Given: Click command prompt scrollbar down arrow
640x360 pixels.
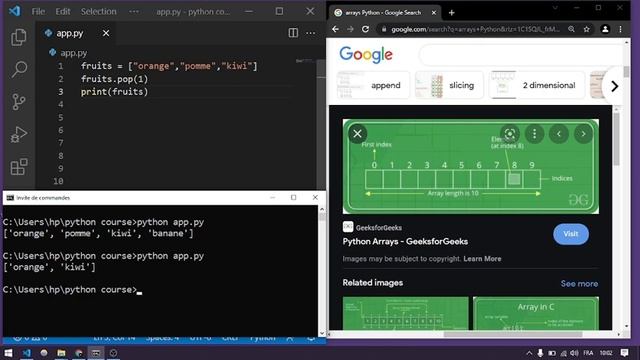Looking at the screenshot, I should point(322,333).
